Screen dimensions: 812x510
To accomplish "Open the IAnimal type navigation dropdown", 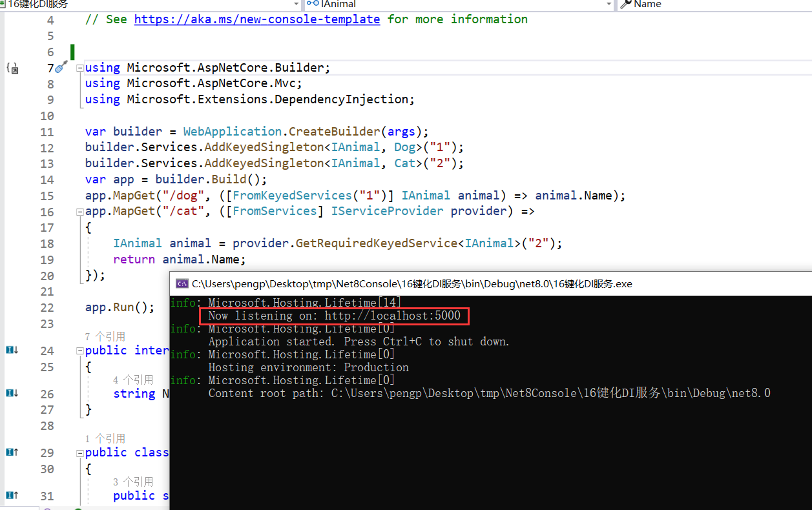I will point(609,5).
